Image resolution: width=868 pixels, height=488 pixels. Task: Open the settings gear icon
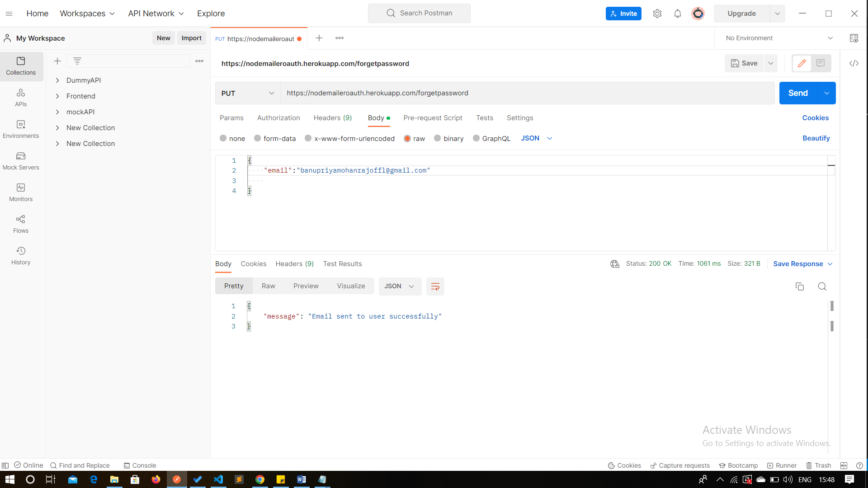point(657,14)
